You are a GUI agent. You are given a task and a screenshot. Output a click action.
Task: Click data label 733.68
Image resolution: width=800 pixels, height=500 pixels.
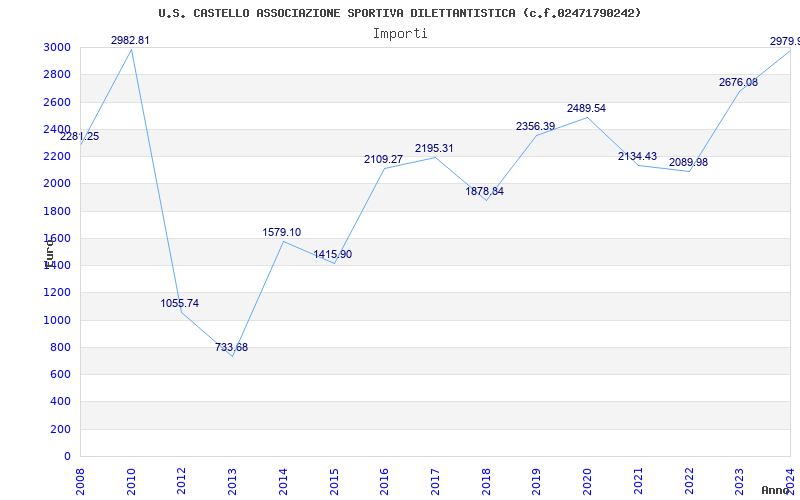point(232,347)
